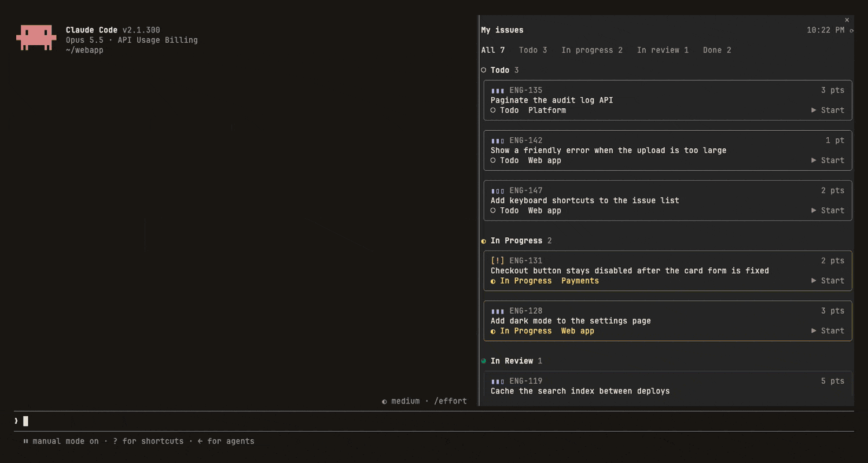Start issue ENG-128 dark mode
This screenshot has width=868, height=463.
[x=828, y=331]
